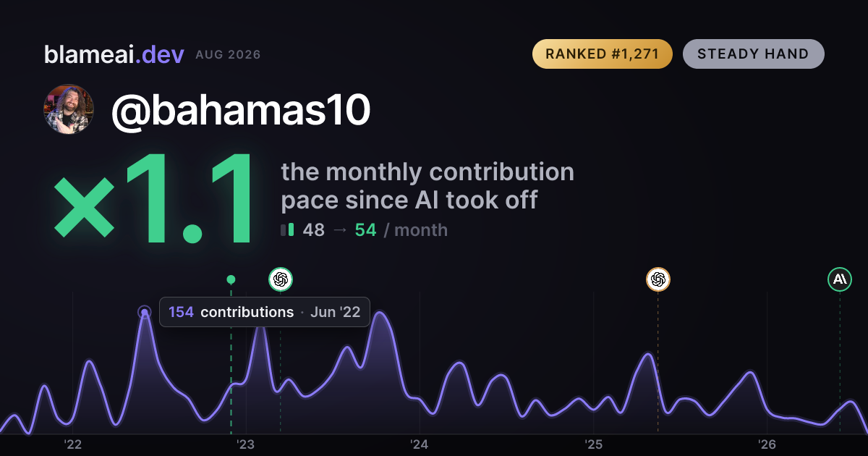Open the @bahamas10 username link
868x456 pixels.
point(241,110)
